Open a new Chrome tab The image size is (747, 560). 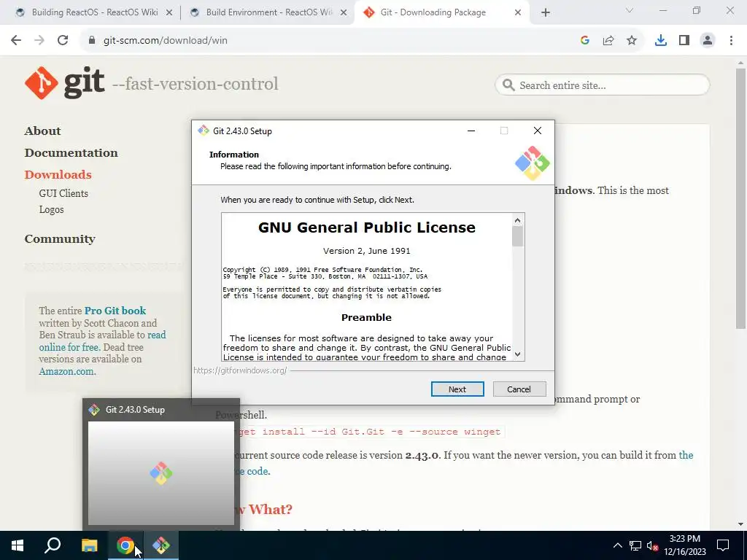(546, 13)
